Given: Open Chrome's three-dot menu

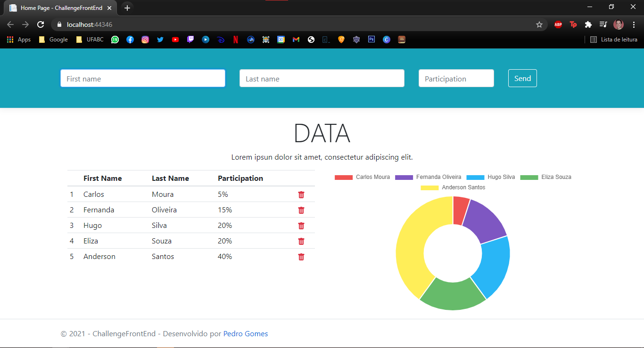Looking at the screenshot, I should 634,24.
